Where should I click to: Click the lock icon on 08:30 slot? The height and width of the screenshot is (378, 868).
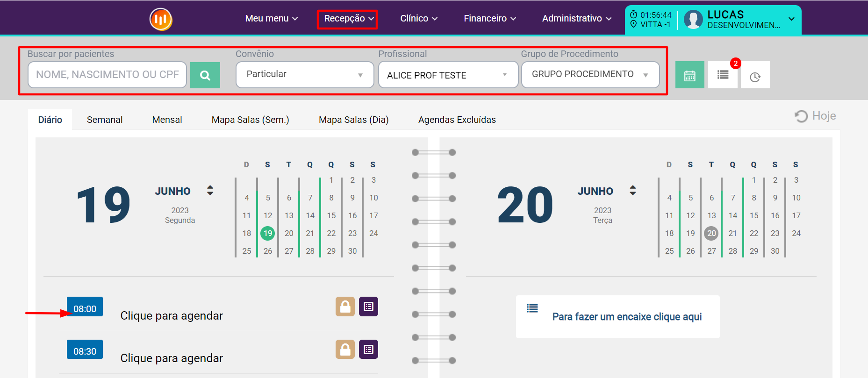point(345,349)
